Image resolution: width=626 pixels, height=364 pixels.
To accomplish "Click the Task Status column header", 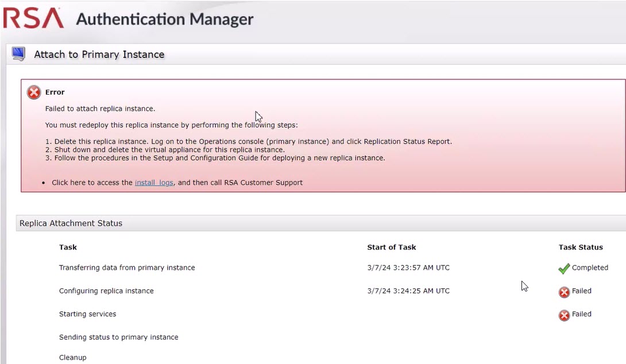I will pyautogui.click(x=580, y=247).
